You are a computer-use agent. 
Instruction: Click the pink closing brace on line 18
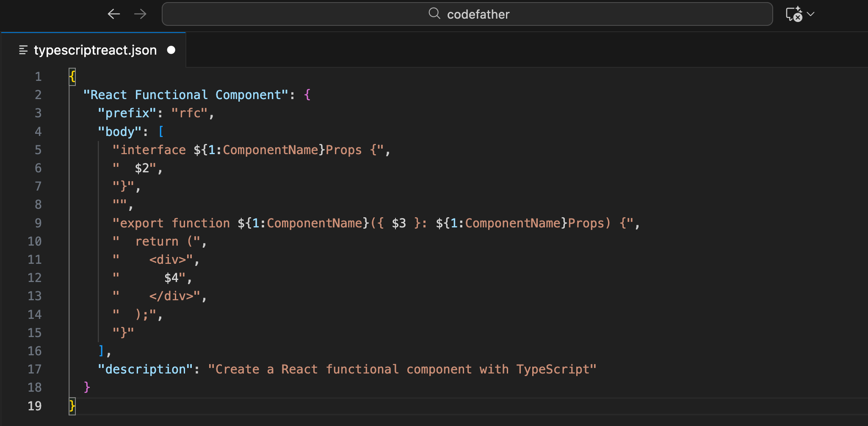coord(87,387)
